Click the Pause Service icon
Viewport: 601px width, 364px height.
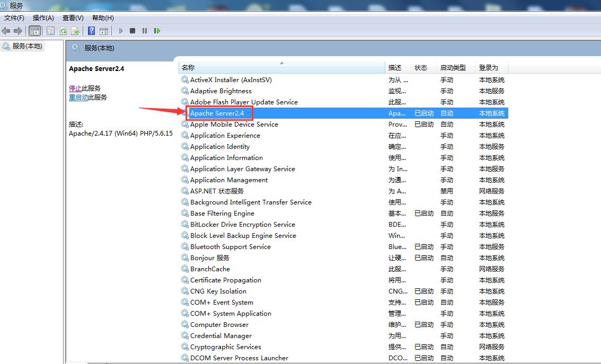pos(145,31)
